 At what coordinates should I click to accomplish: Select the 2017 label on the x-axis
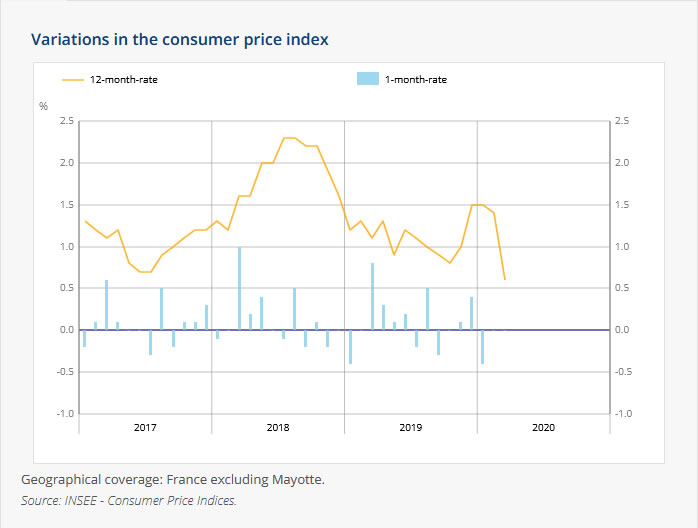[x=145, y=427]
